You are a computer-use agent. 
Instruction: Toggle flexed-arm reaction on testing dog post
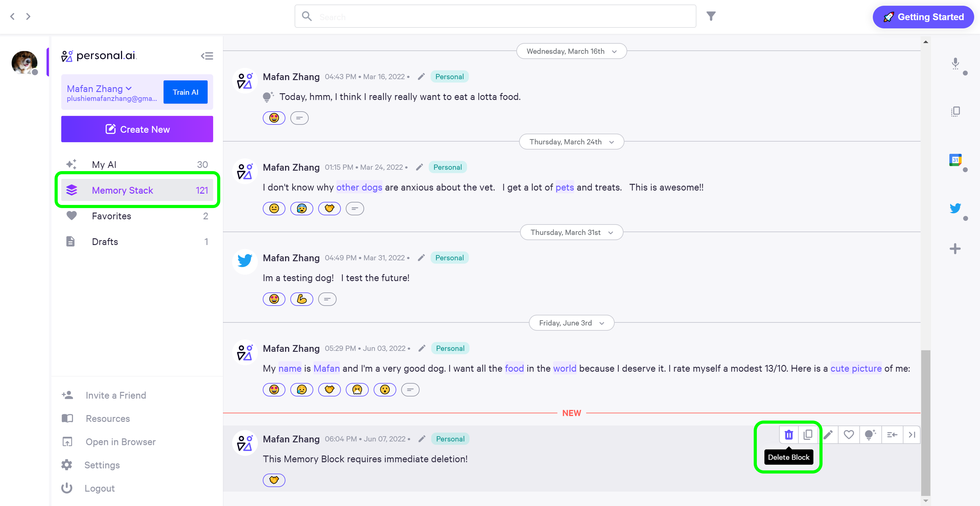pyautogui.click(x=301, y=299)
